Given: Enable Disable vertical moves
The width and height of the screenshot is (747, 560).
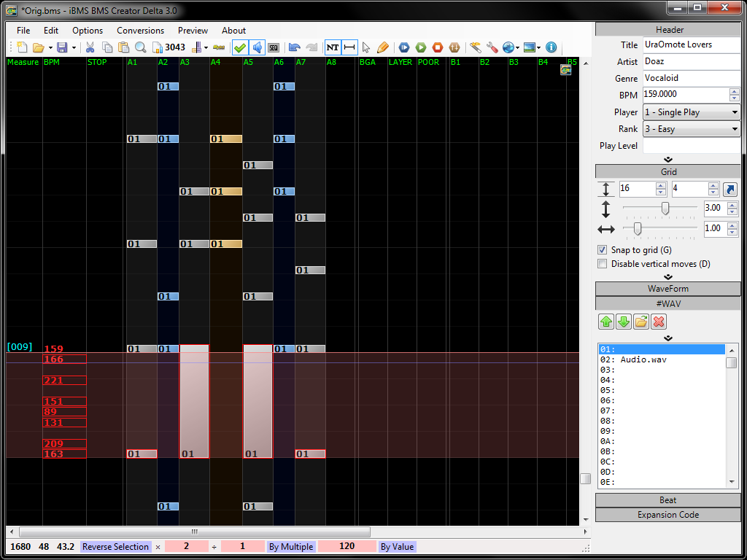Looking at the screenshot, I should [x=602, y=264].
